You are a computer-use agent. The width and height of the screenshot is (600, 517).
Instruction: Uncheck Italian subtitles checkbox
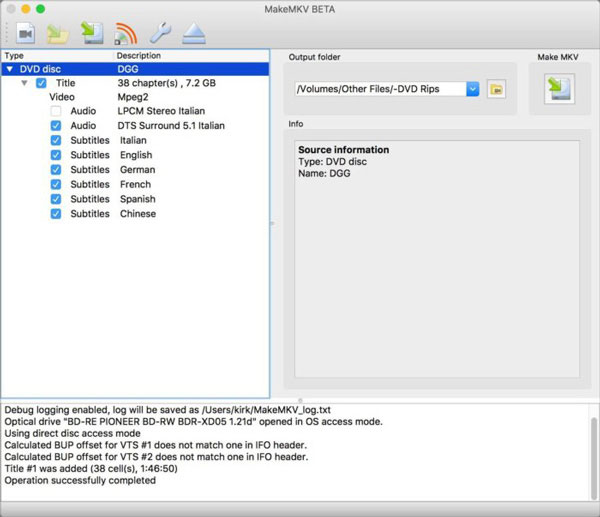[x=56, y=140]
